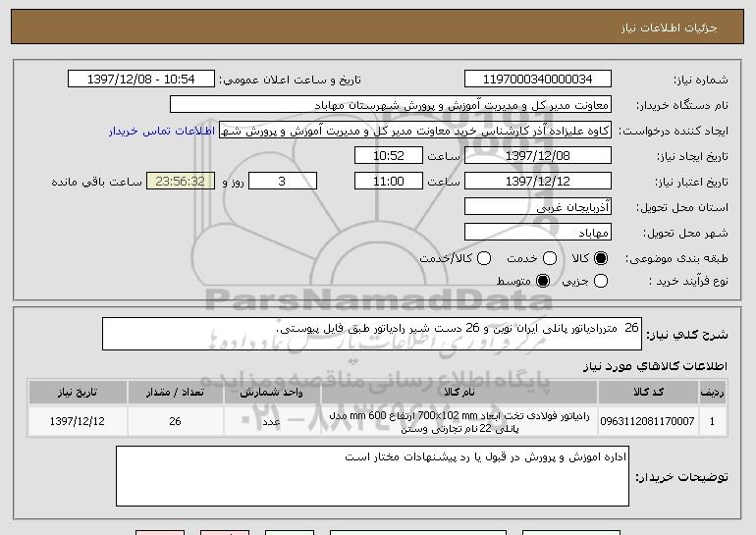Image resolution: width=756 pixels, height=535 pixels.
Task: Click the unit cell عدد
Action: tap(272, 421)
